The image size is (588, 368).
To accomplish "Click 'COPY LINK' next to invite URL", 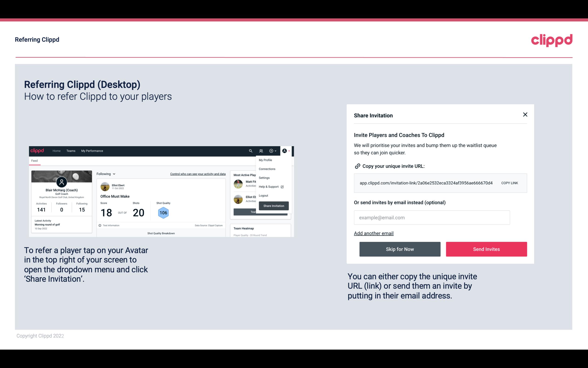I will [x=510, y=183].
